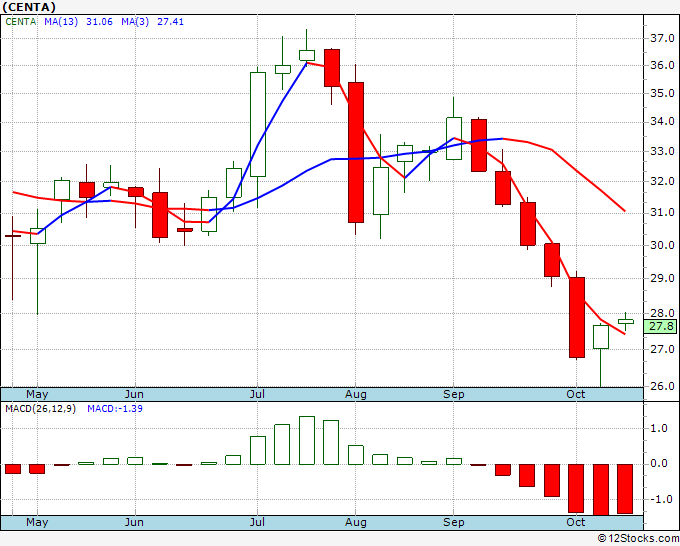The image size is (680, 546).
Task: Click the -1.0 MACD axis label
Action: point(660,499)
